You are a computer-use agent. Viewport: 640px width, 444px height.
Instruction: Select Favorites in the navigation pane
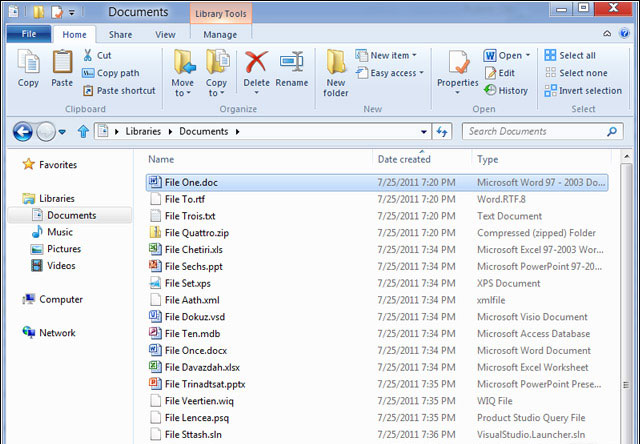(50, 164)
